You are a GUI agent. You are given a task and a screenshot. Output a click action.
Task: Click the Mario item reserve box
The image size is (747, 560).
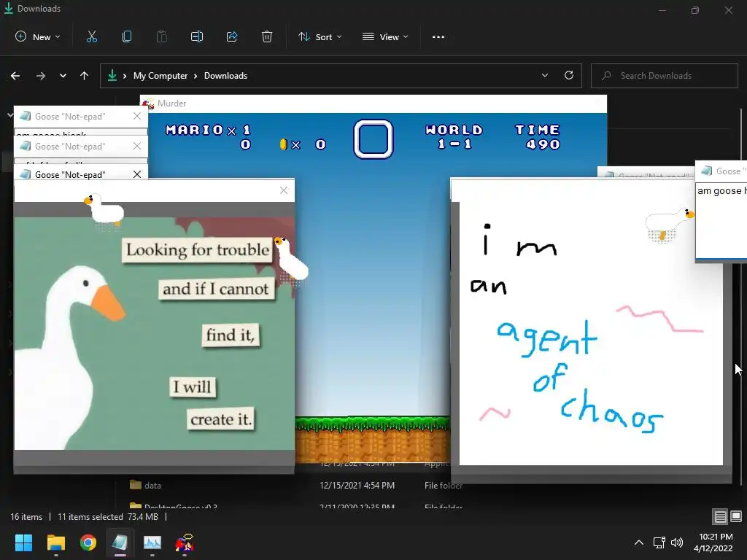[373, 139]
